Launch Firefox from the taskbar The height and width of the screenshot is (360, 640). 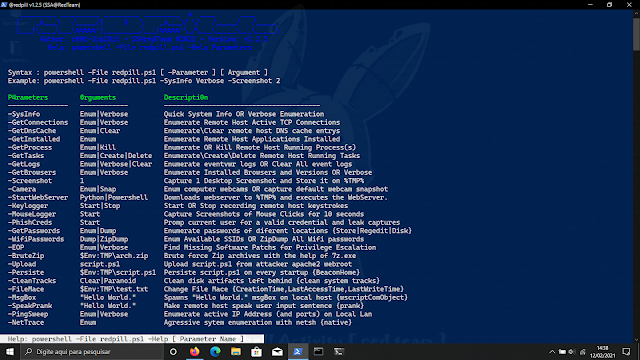tap(195, 351)
